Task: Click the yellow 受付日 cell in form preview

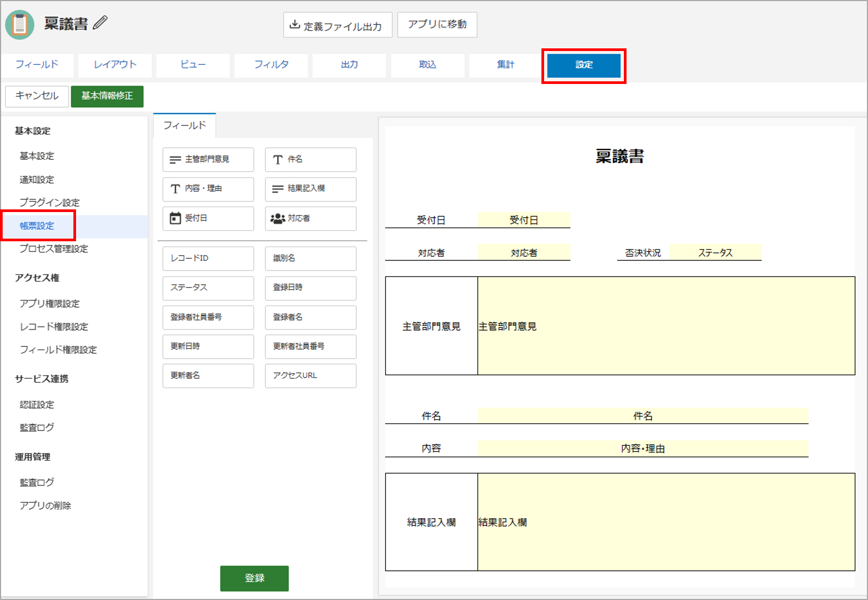Action: [524, 220]
